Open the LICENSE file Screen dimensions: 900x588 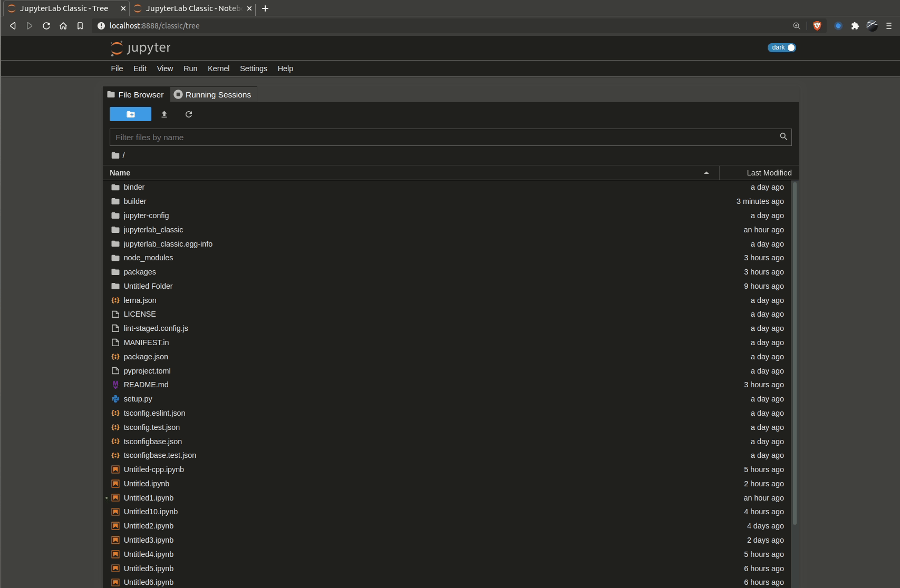(139, 314)
